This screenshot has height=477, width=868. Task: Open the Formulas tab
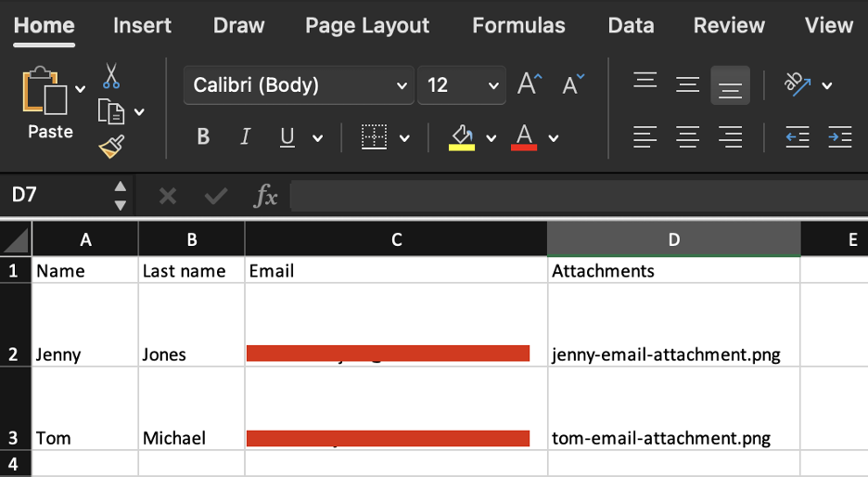pos(518,25)
